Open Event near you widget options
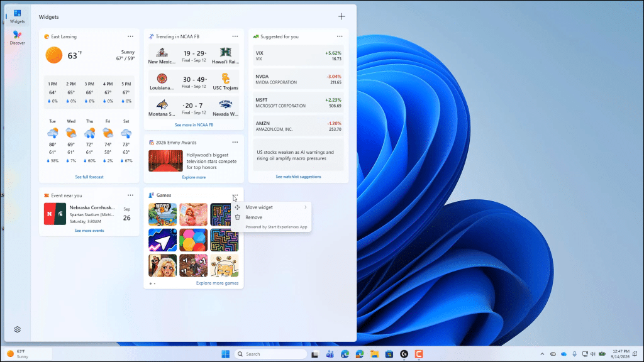This screenshot has height=362, width=644. [x=130, y=195]
